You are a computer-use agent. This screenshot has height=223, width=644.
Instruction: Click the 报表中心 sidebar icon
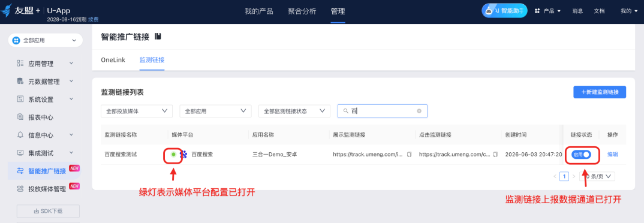tap(20, 117)
